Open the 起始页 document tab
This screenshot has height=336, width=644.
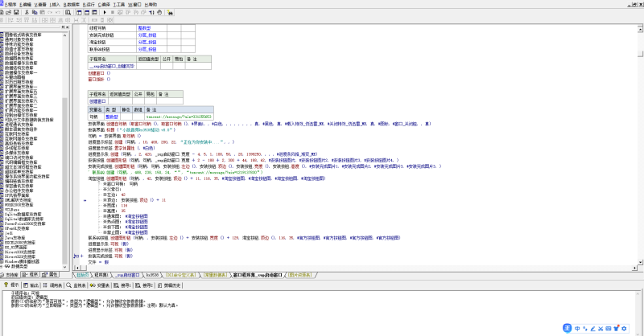point(82,275)
